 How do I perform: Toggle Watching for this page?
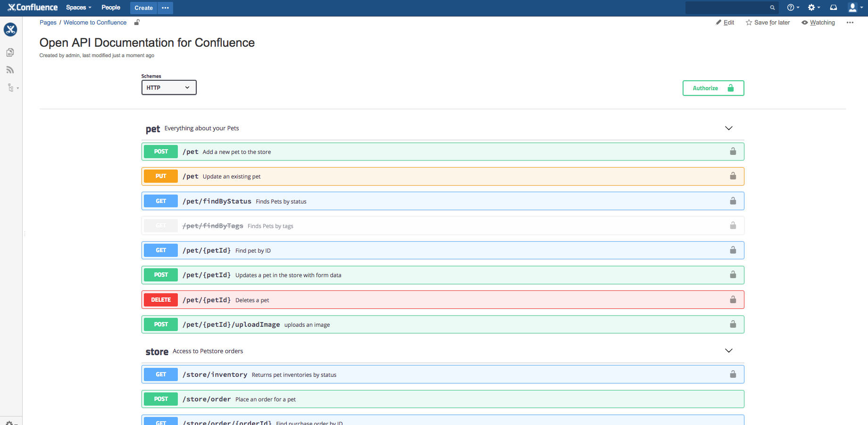coord(818,23)
